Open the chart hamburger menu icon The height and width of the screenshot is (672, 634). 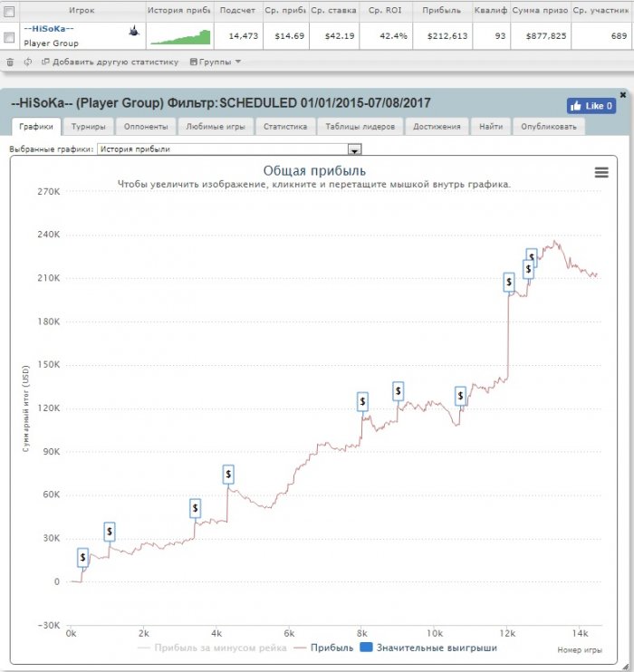pyautogui.click(x=601, y=172)
